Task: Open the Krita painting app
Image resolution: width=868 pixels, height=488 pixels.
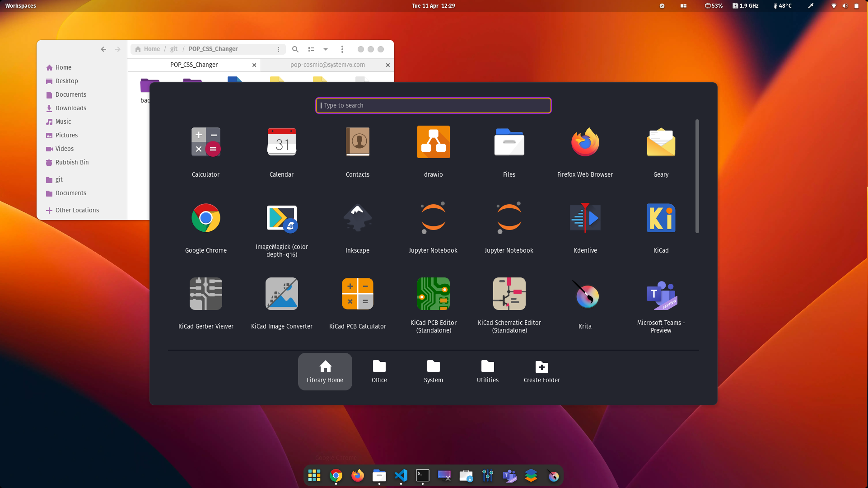Action: click(585, 294)
